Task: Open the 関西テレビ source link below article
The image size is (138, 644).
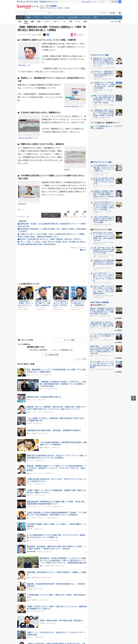Action: pyautogui.click(x=83, y=250)
